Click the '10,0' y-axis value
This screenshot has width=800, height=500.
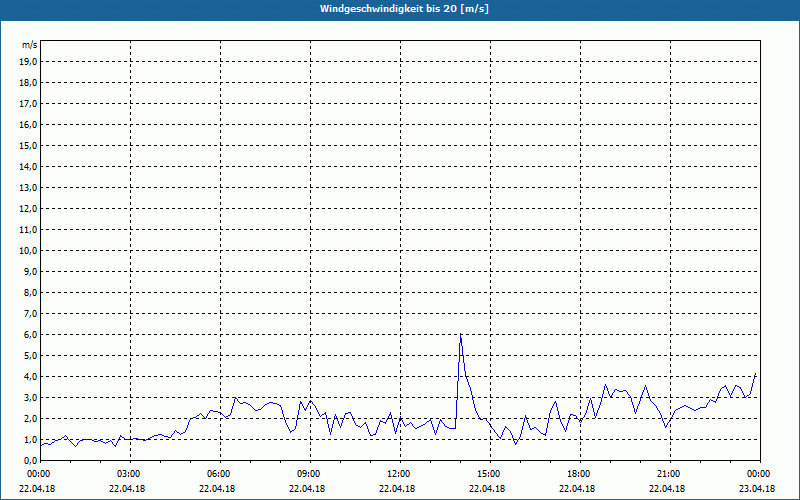(x=28, y=251)
